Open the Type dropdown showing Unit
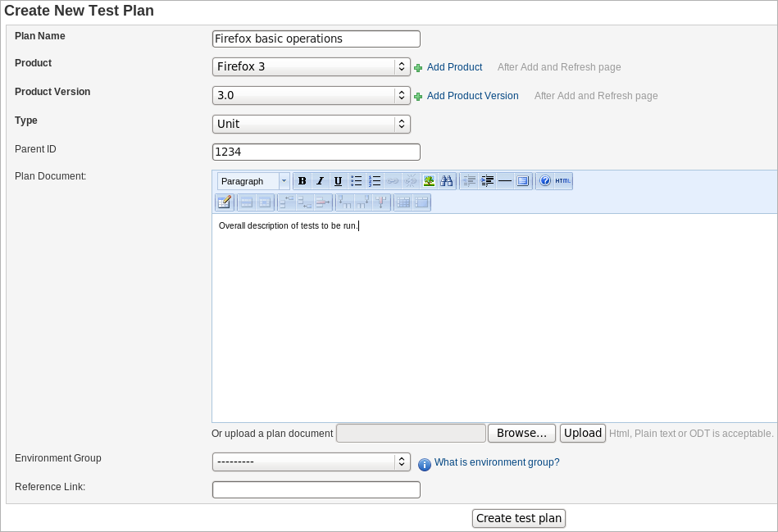Screen dimensions: 778x532 [311, 125]
